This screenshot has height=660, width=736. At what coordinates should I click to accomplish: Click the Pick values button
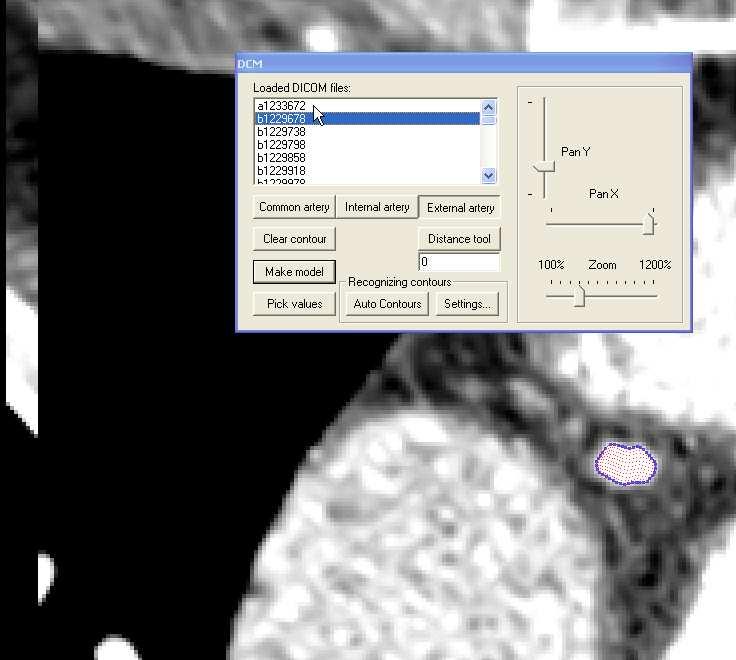pos(294,304)
